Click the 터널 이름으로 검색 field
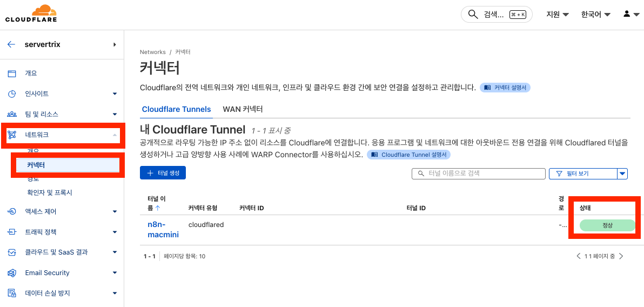The width and height of the screenshot is (644, 307). (479, 174)
